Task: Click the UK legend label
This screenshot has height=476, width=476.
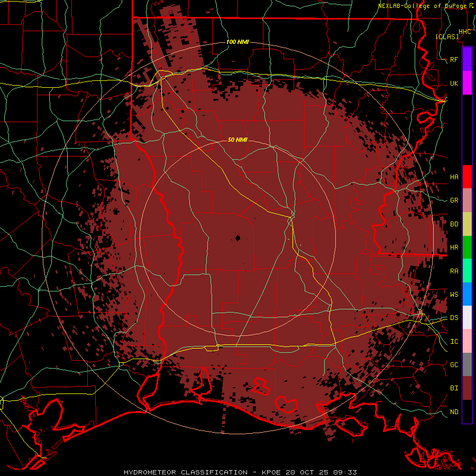Action: [x=454, y=83]
